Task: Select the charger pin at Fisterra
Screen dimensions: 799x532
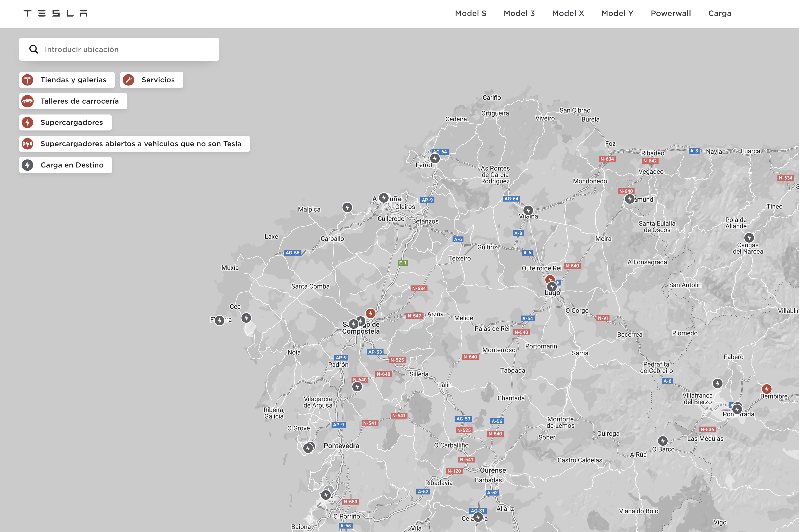Action: (x=220, y=321)
